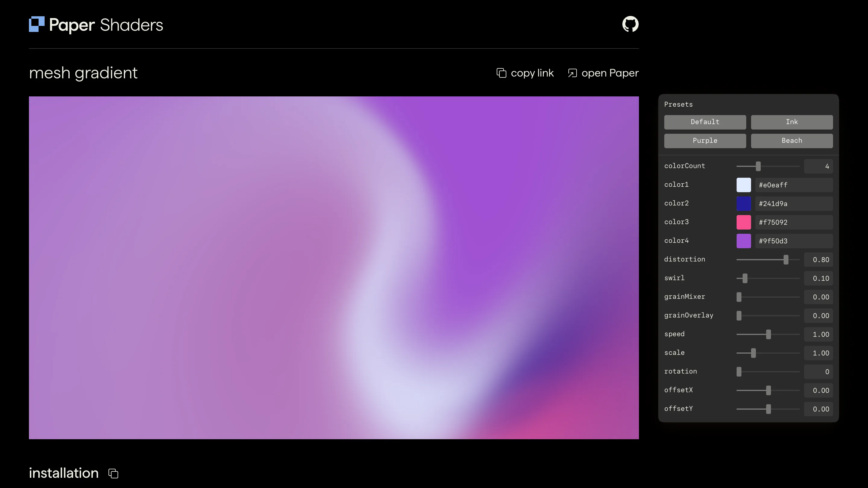Click the open Paper arrow icon

(572, 73)
